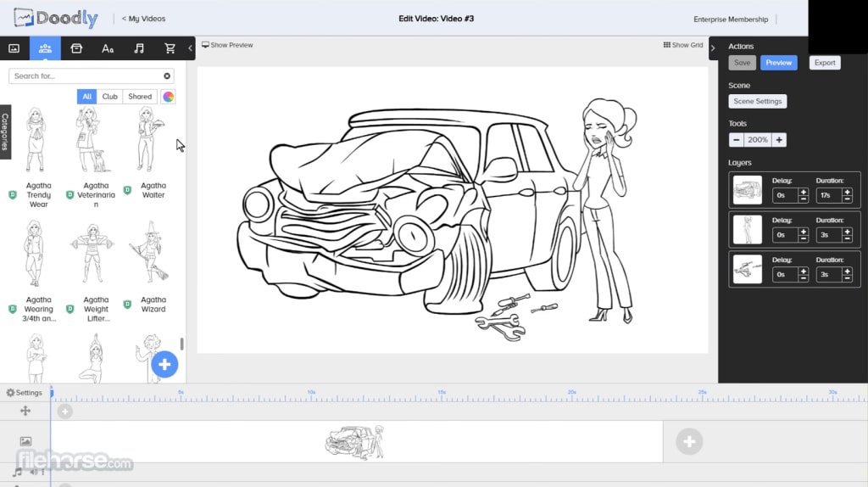Open the Props box icon tab
Screen dimensions: 868x487
point(76,48)
